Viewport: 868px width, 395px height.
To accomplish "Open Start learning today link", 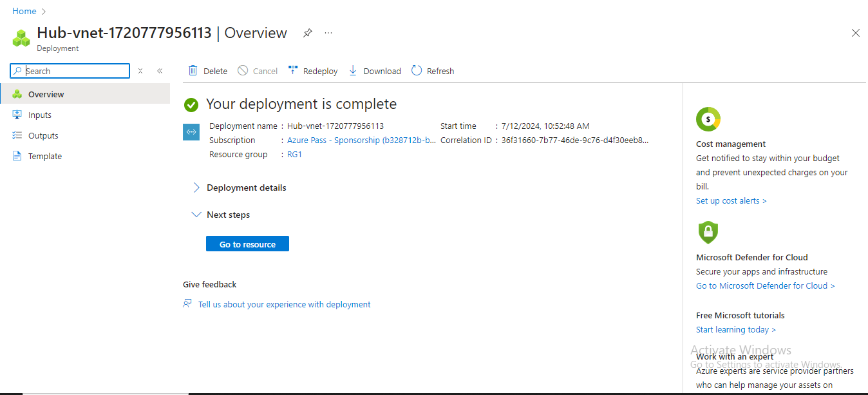I will (x=735, y=329).
